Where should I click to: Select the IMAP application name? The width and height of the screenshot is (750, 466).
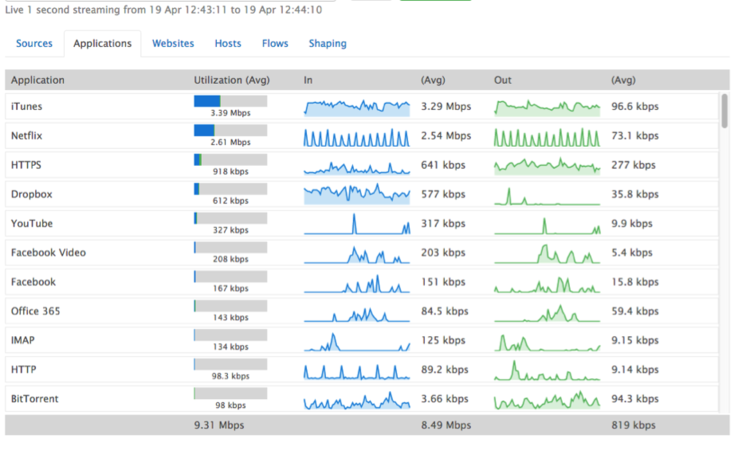point(23,340)
